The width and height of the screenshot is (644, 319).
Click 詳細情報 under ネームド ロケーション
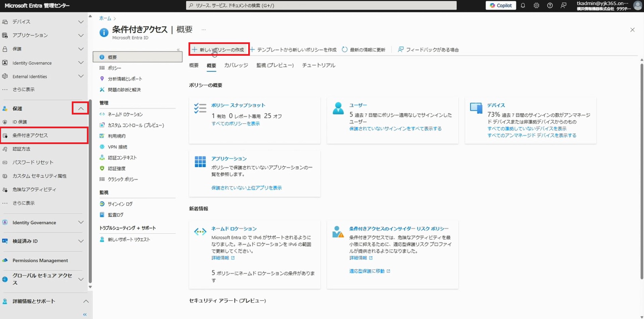pyautogui.click(x=223, y=258)
